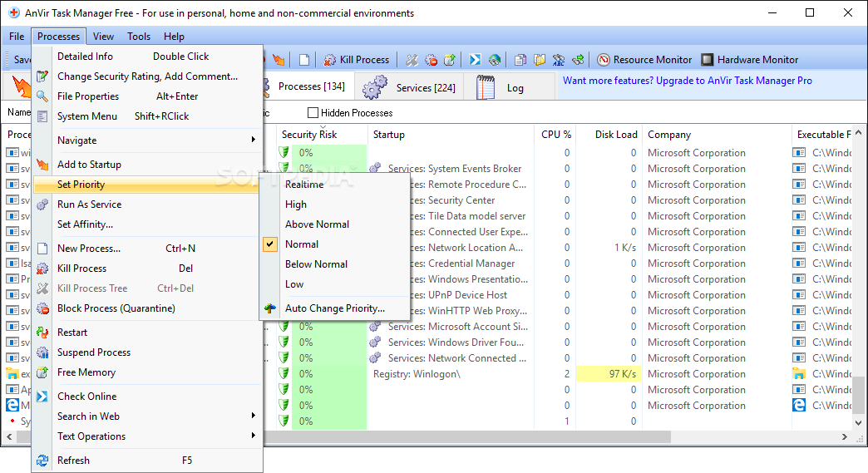Toggle Hidden Processes checkbox
868x473 pixels.
(x=313, y=113)
